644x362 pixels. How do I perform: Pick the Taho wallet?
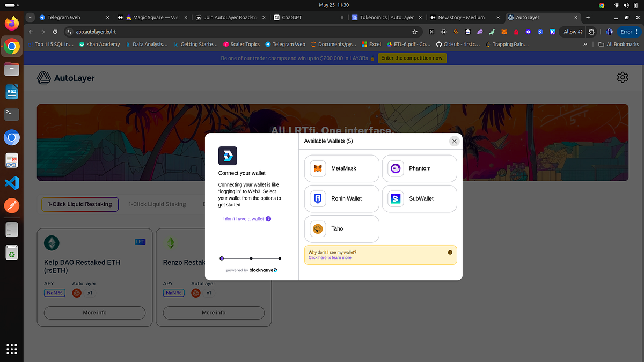pos(341,229)
